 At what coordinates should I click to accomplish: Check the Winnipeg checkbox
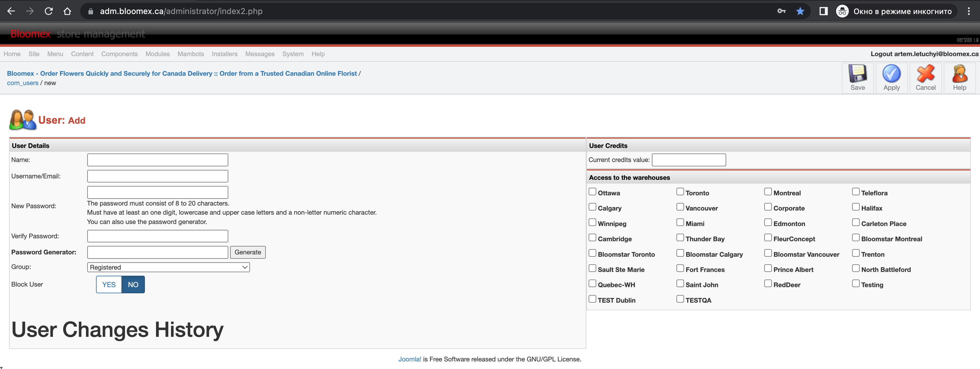coord(592,222)
